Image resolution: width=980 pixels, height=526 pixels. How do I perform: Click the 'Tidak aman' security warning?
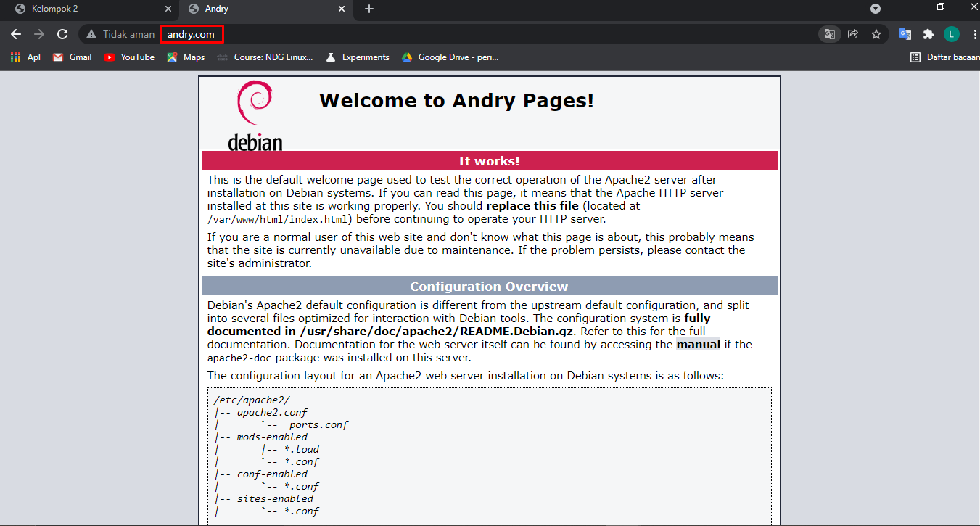(x=120, y=34)
